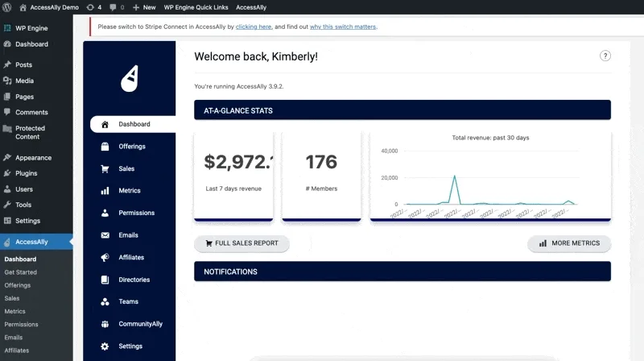Select the Affiliates megaphone icon
Image resolution: width=644 pixels, height=361 pixels.
click(x=105, y=258)
